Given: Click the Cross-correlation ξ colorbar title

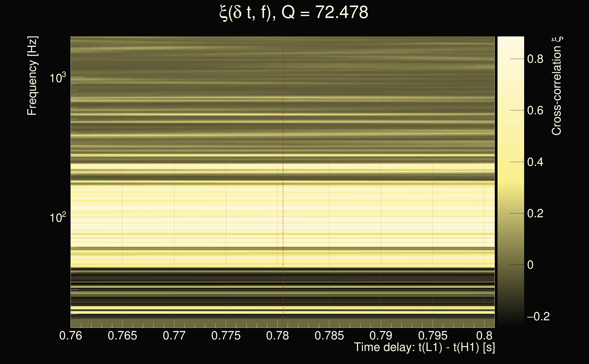Looking at the screenshot, I should point(557,86).
